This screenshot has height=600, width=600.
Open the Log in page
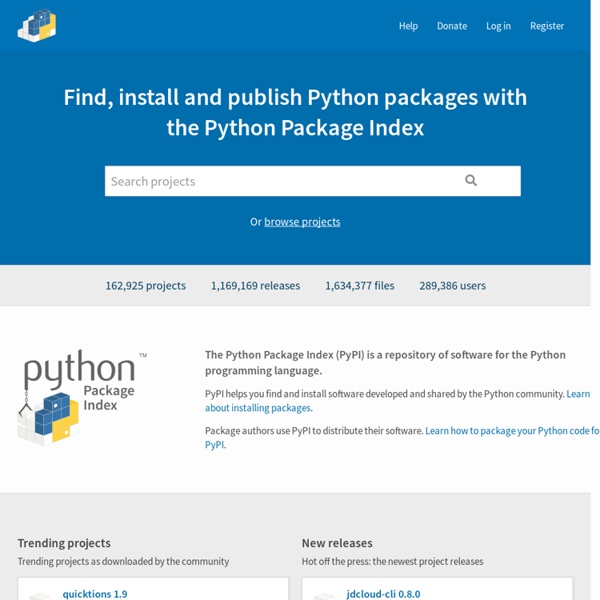498,26
